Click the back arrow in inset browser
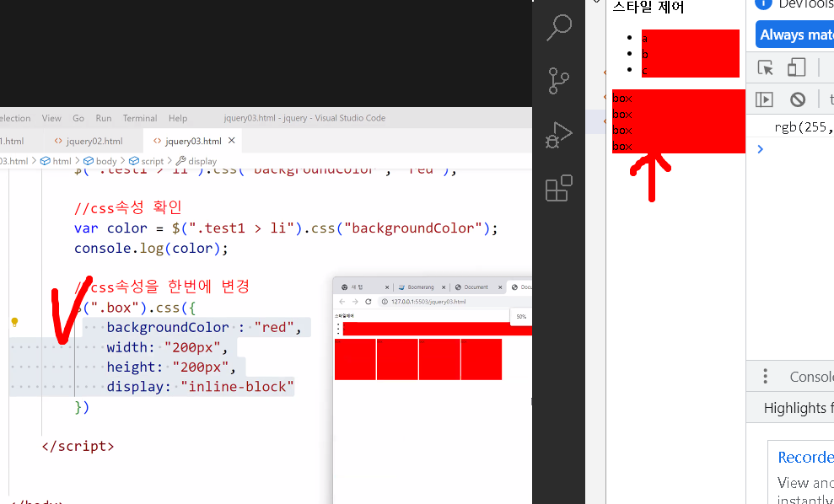 coord(342,302)
